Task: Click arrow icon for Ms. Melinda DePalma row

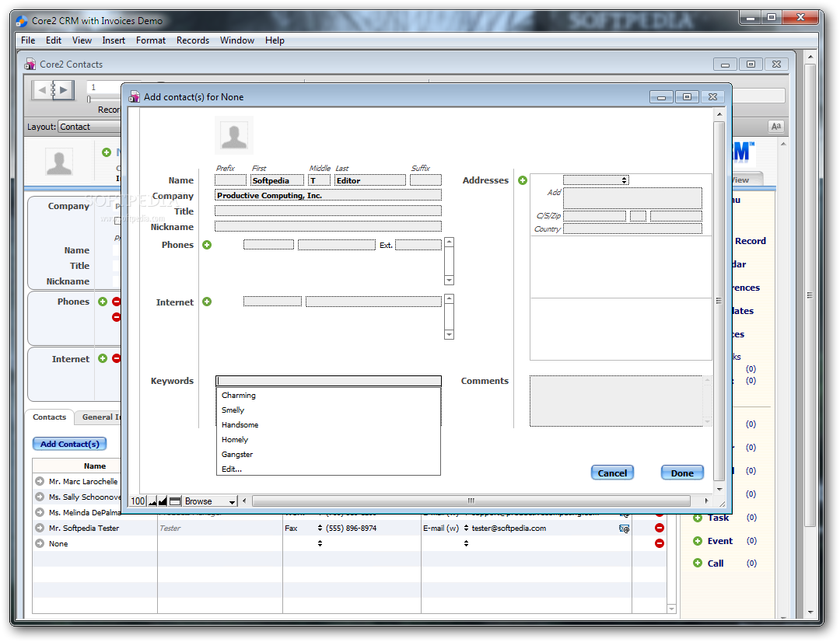Action: click(40, 512)
